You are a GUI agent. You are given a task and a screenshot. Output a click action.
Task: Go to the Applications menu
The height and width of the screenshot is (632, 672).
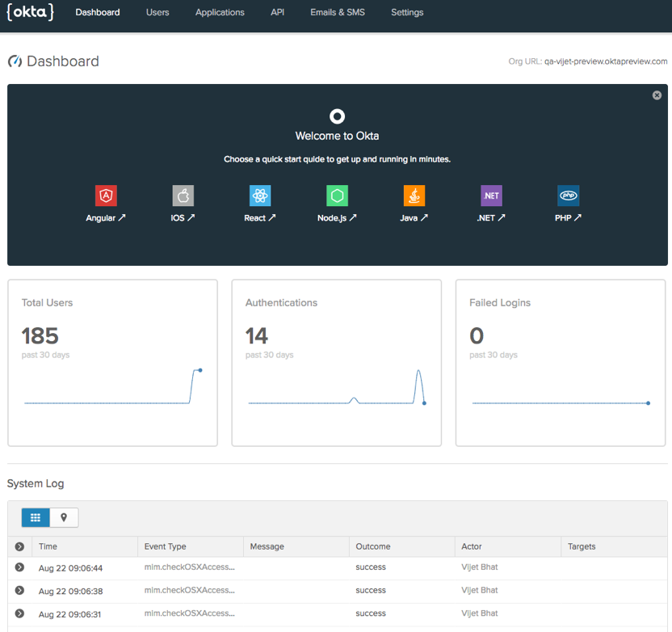[x=220, y=12]
